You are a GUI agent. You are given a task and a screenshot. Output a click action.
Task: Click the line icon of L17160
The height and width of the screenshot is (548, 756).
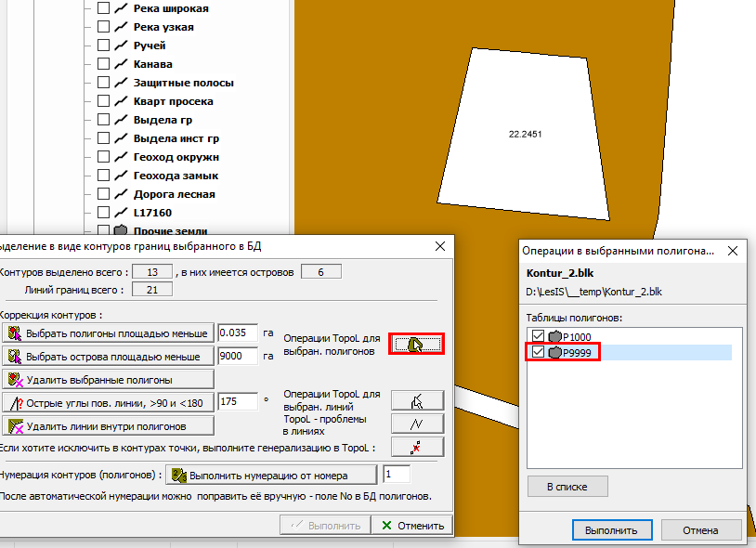[121, 212]
